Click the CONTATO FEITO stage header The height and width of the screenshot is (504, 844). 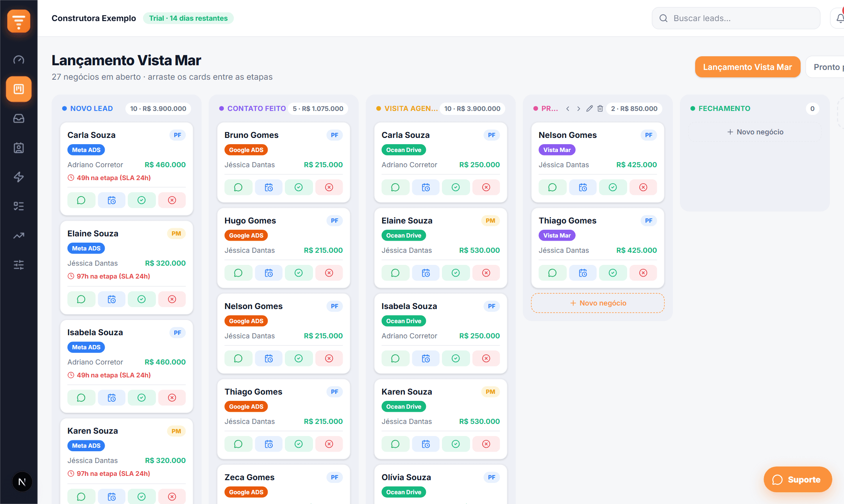click(x=256, y=109)
